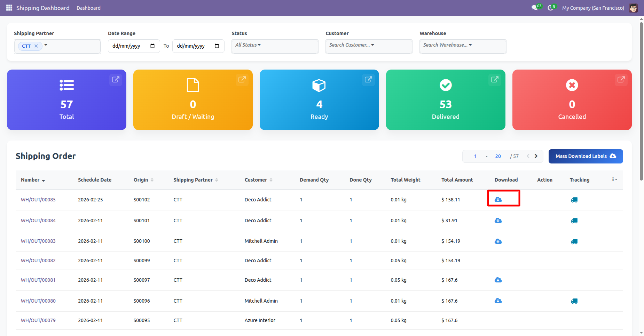Track shipment for WH/OUT/00084

coord(574,221)
